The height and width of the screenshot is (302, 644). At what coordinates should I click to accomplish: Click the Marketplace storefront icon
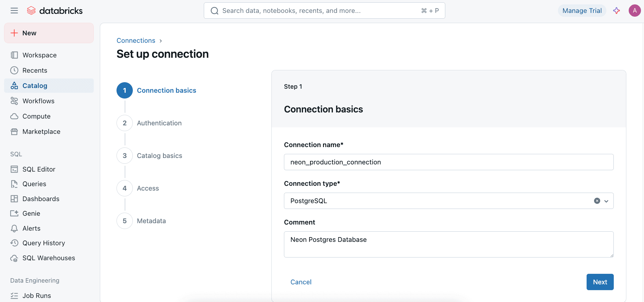14,131
